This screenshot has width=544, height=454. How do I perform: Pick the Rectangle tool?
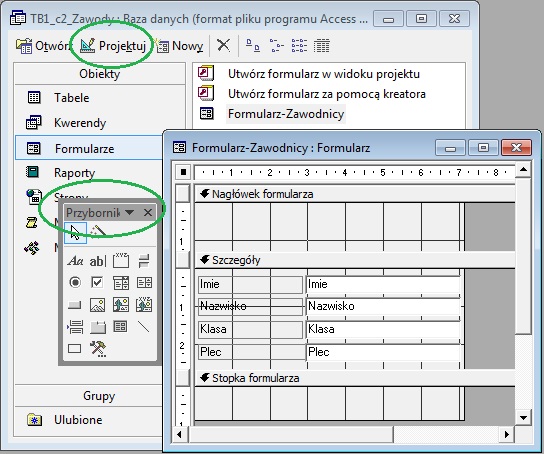pos(75,348)
